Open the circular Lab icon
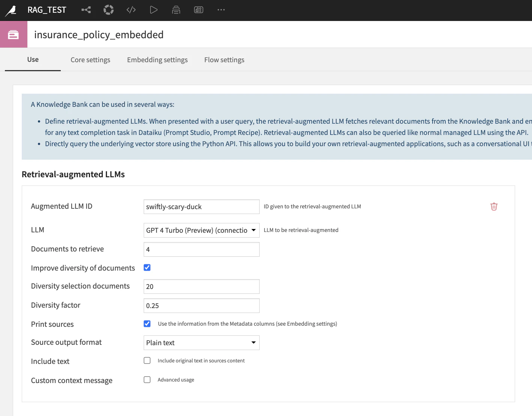The image size is (532, 416). pos(108,10)
